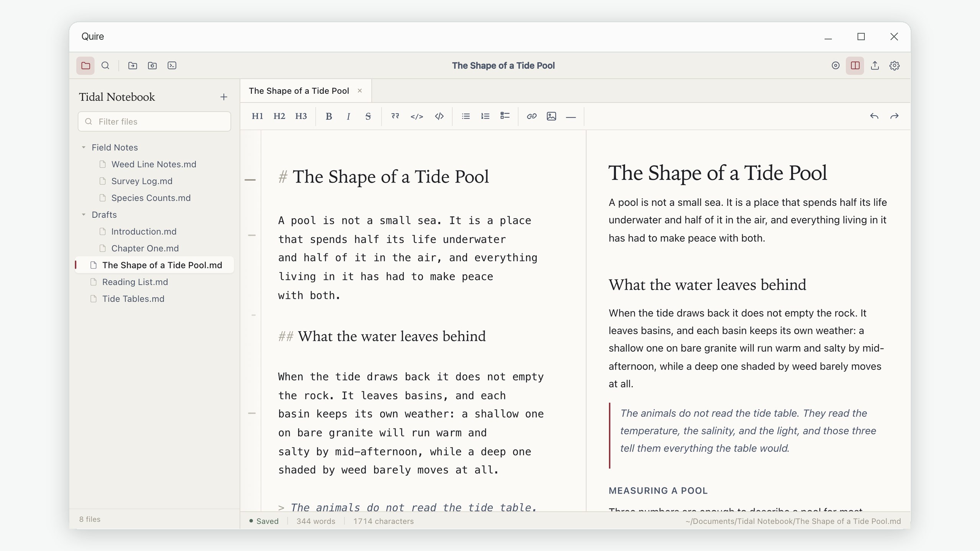Toggle the split preview view icon
Viewport: 980px width, 551px height.
(x=855, y=65)
